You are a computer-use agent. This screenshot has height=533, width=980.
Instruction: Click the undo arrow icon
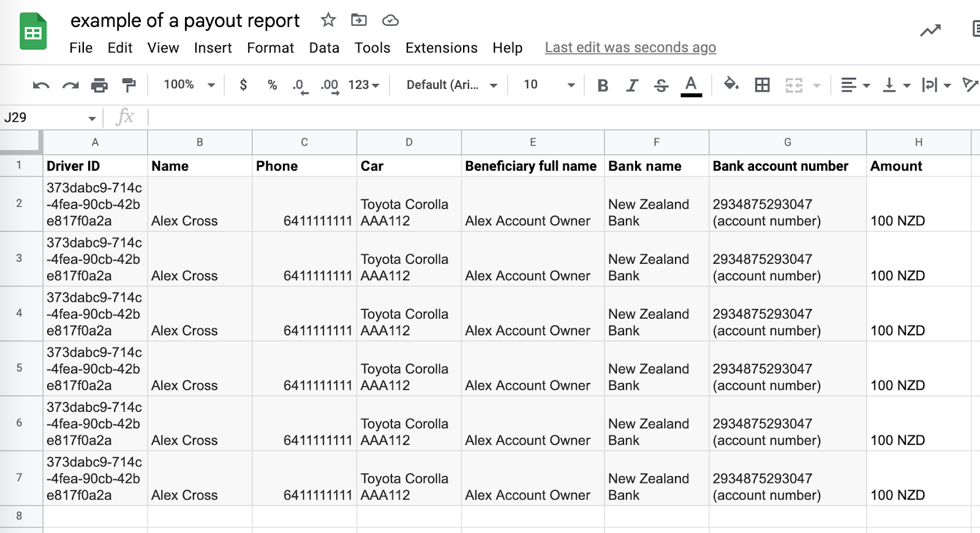41,85
